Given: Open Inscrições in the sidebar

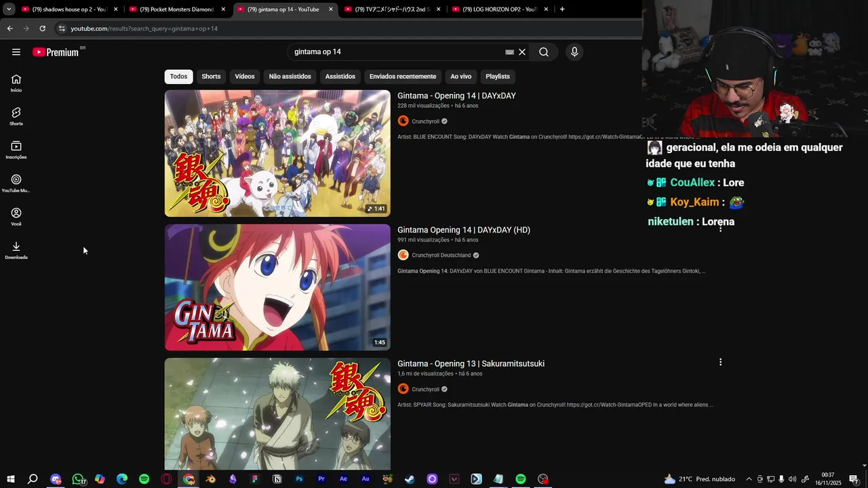Looking at the screenshot, I should (x=16, y=150).
